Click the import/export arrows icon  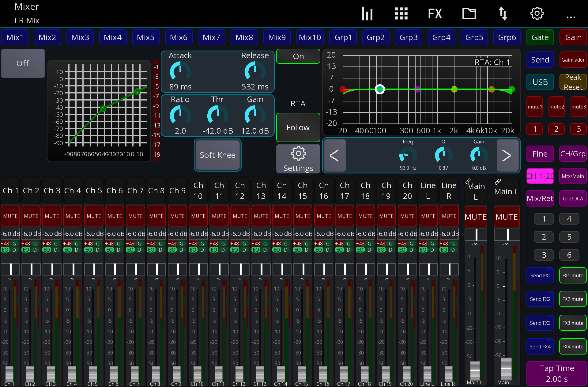(503, 13)
